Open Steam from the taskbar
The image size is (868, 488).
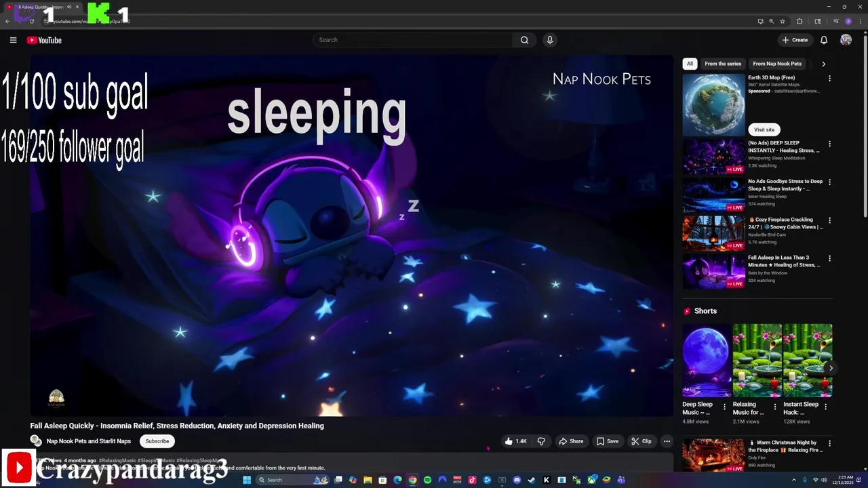click(x=532, y=480)
